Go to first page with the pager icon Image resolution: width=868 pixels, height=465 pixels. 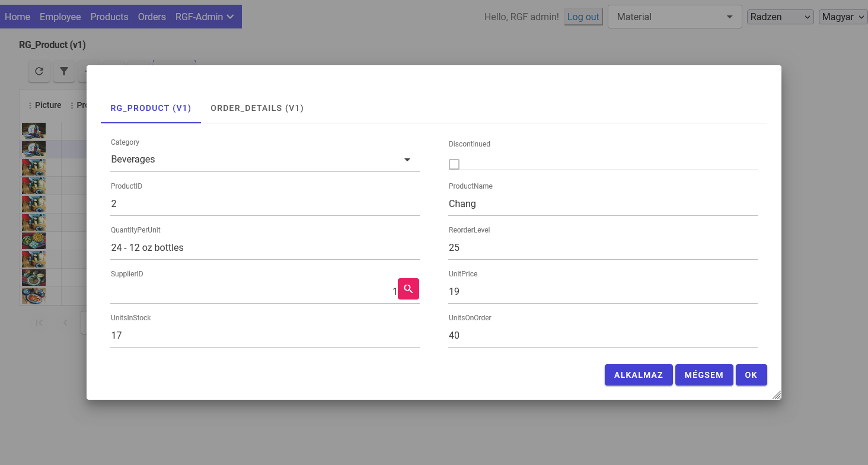click(40, 323)
